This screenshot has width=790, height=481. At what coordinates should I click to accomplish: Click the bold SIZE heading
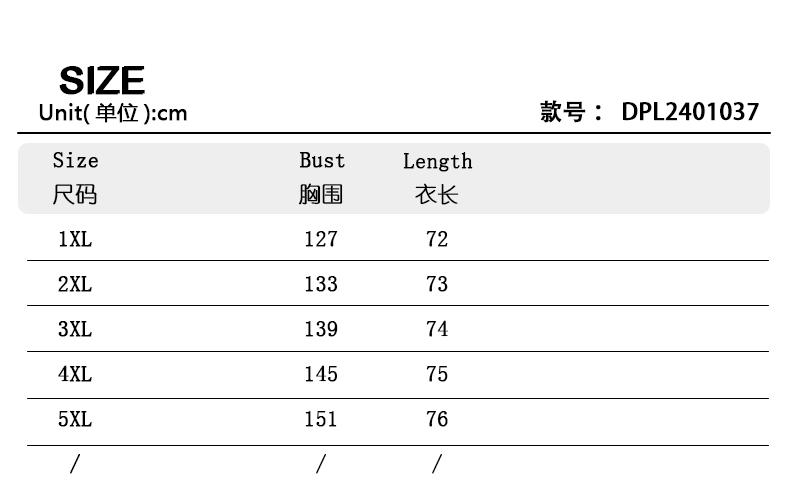tap(102, 80)
